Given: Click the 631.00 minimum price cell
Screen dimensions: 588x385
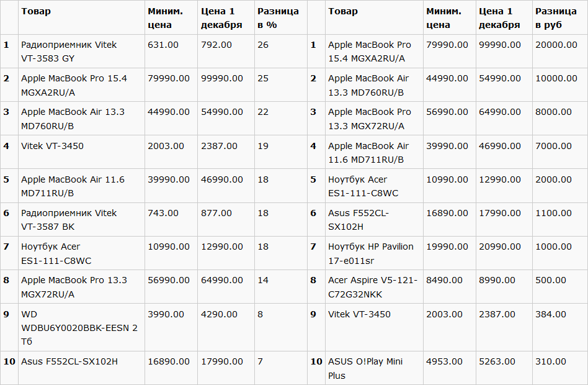Looking at the screenshot, I should (x=163, y=45).
